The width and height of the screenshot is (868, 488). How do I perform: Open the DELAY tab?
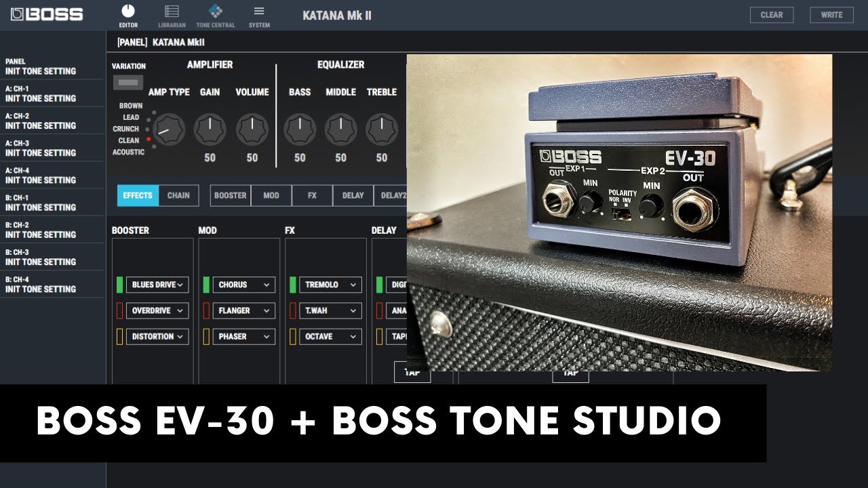click(353, 195)
